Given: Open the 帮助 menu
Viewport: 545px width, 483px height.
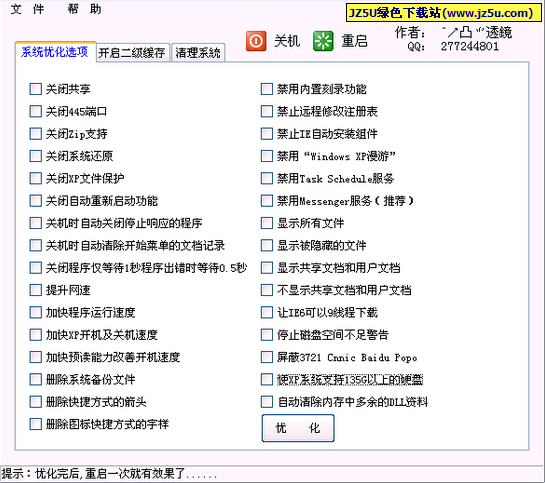Looking at the screenshot, I should (x=84, y=9).
